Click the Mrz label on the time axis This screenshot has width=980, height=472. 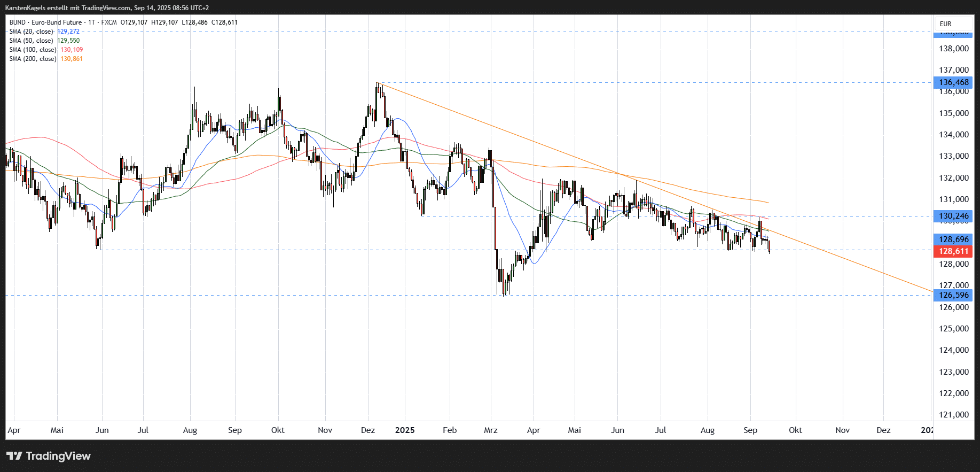(490, 430)
